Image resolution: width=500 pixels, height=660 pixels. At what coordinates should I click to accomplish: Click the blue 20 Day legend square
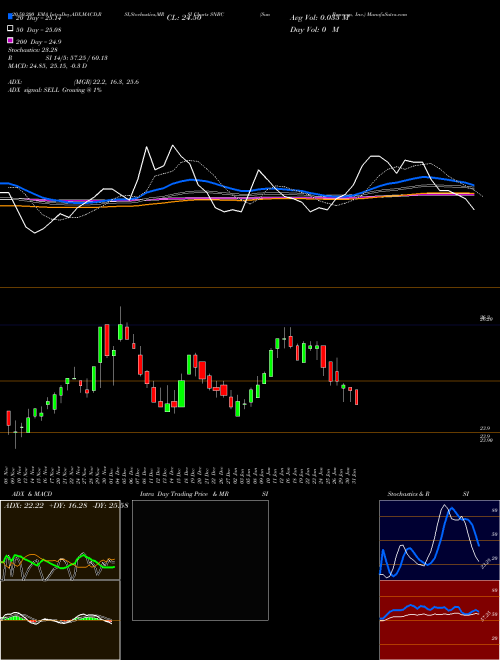coord(10,17)
